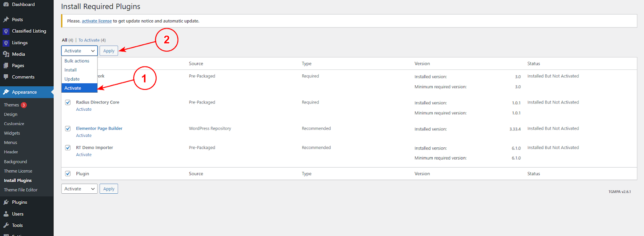Click the Version column header at top

(422, 64)
